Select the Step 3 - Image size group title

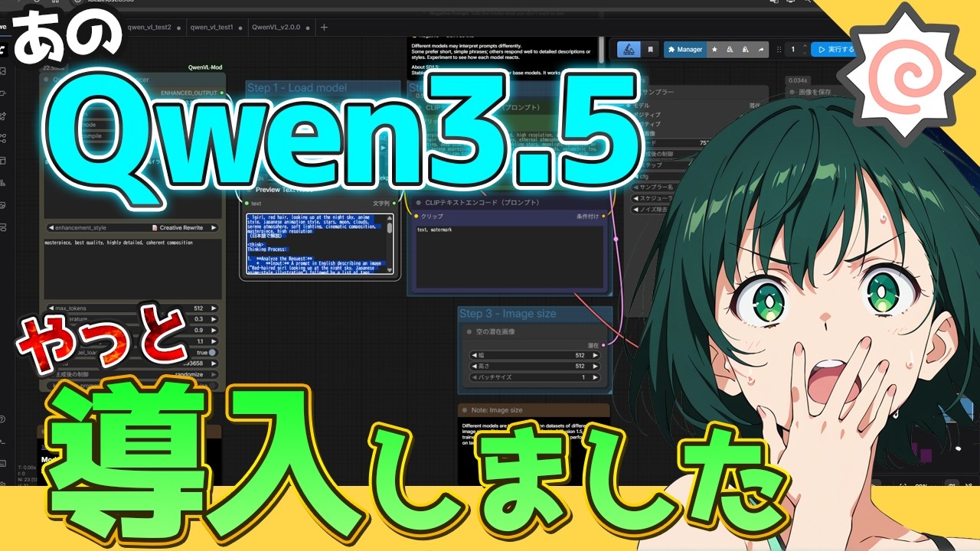coord(508,314)
